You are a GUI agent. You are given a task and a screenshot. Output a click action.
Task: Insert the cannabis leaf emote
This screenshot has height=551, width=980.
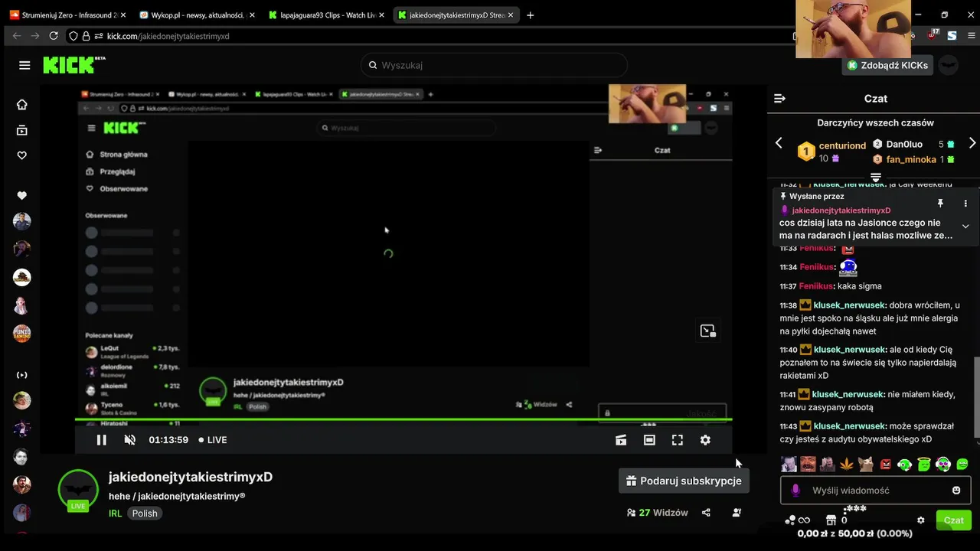tap(847, 464)
